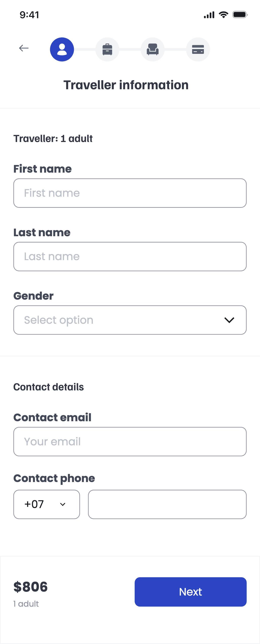The image size is (260, 644).
Task: Click the cellular signal bars icon
Action: coord(209,15)
